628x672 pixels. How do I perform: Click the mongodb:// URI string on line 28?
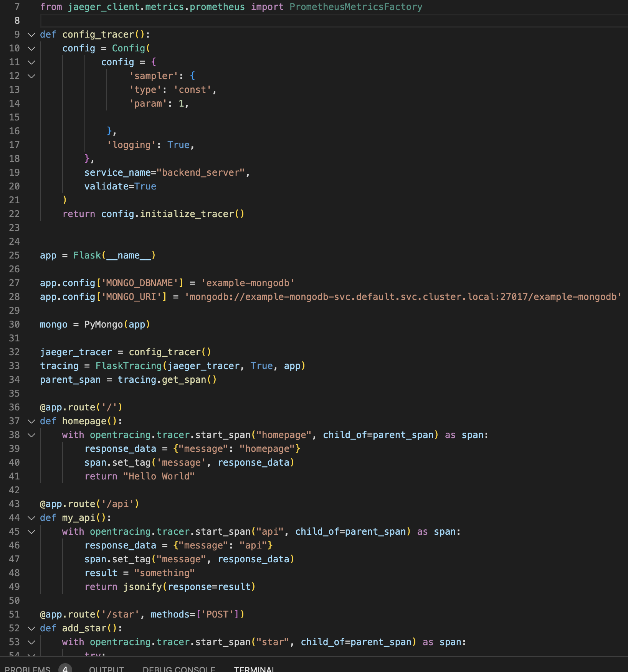click(403, 297)
